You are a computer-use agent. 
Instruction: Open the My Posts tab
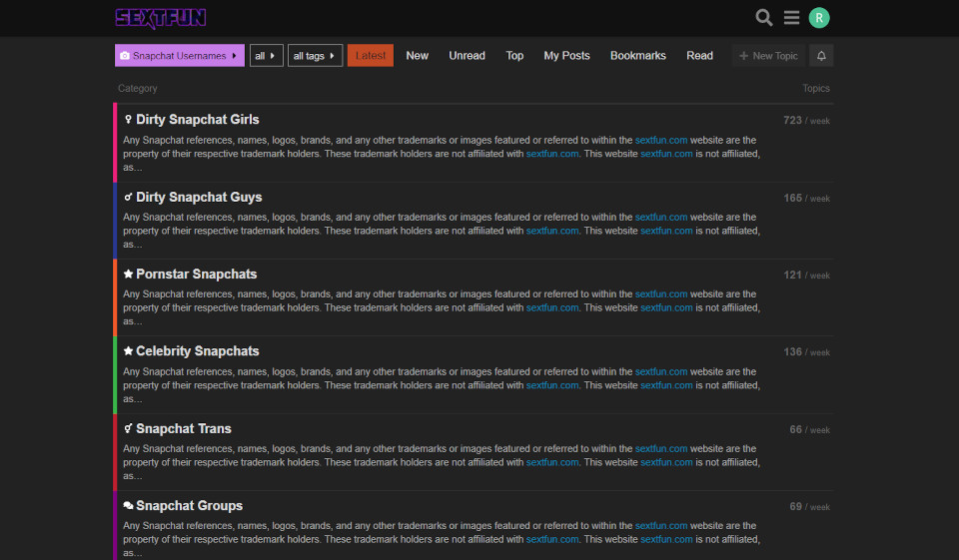click(x=566, y=56)
